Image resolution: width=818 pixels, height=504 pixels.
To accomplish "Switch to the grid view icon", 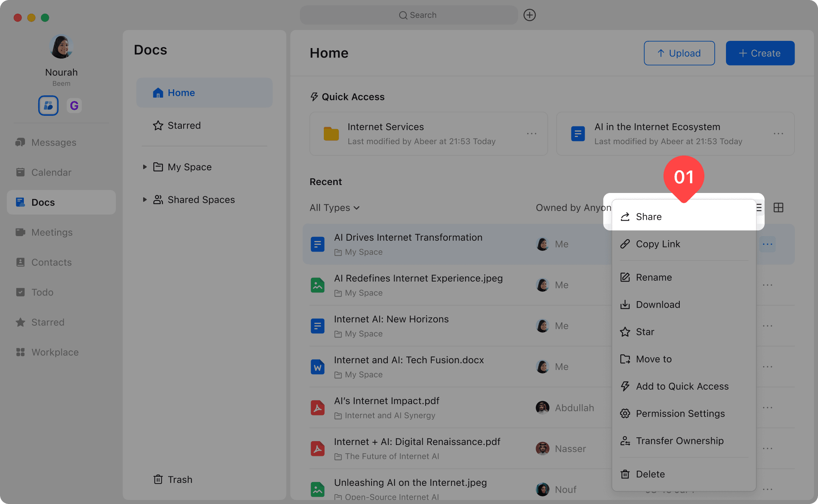I will tap(778, 208).
